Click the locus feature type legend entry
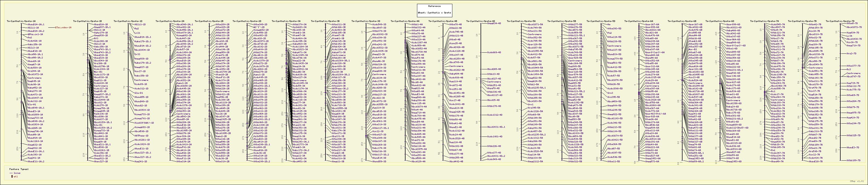The height and width of the screenshot is (185, 868). [x=17, y=173]
